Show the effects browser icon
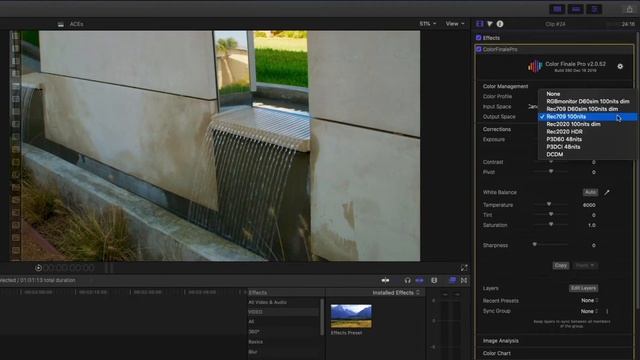This screenshot has height=360, width=640. (x=453, y=280)
